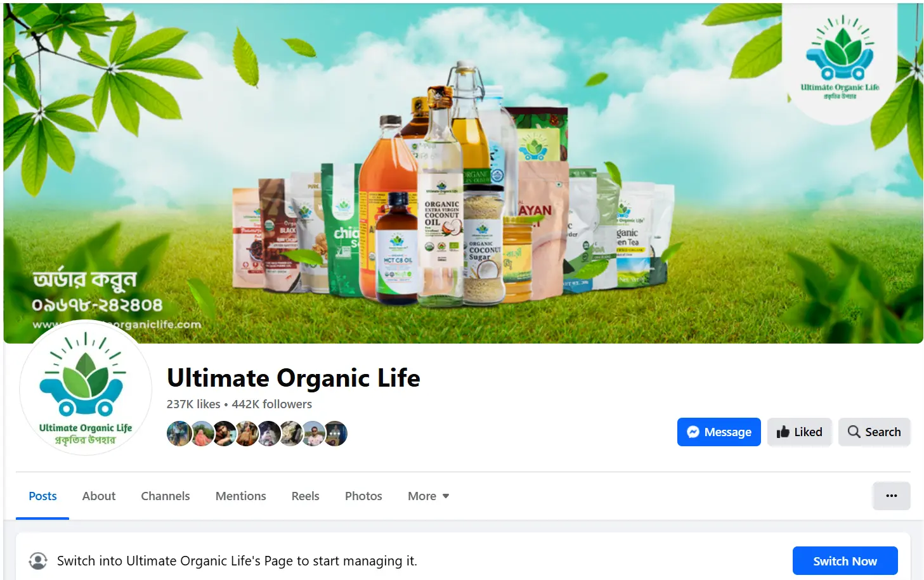Click the thumbs-up icon on Liked

tap(783, 432)
